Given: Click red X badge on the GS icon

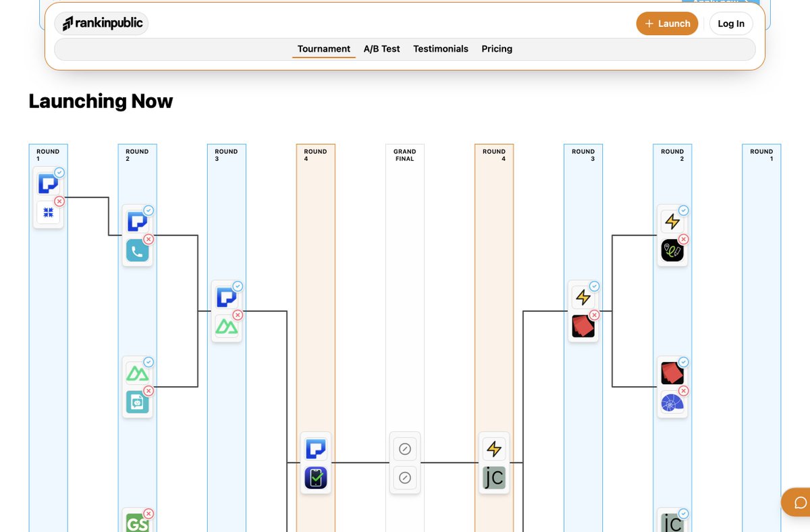Looking at the screenshot, I should [x=148, y=514].
